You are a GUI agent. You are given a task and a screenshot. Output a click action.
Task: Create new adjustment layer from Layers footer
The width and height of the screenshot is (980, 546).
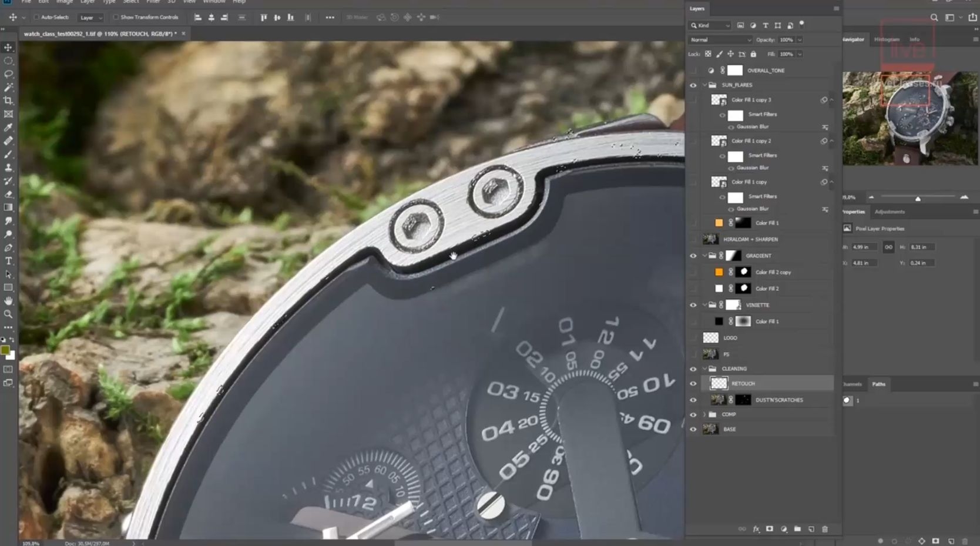783,529
